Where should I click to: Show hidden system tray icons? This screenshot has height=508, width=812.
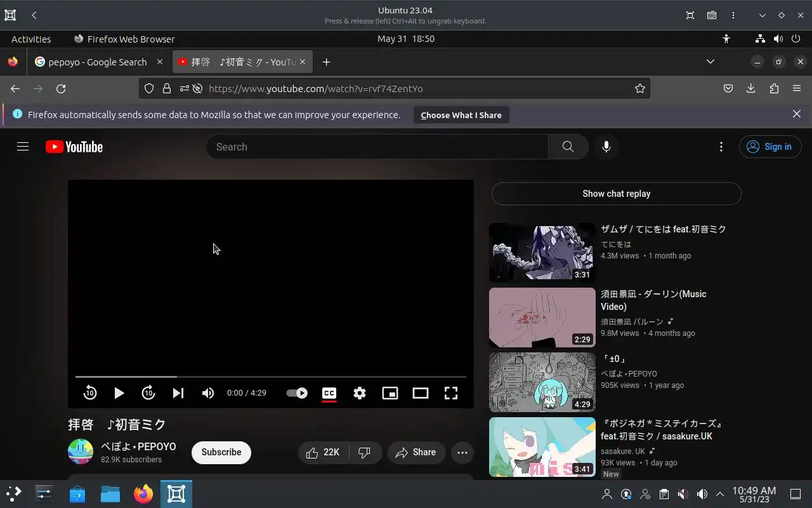720,494
